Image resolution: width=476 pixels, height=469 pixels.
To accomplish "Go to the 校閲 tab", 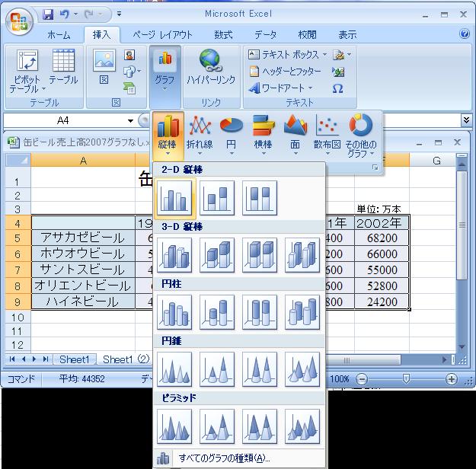I will 307,35.
